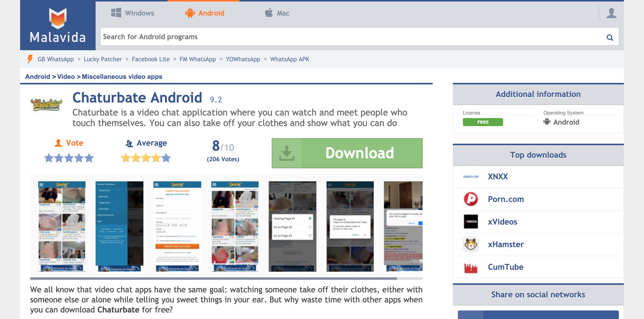Click the blue social share button
Viewport: 644px width, 319px height.
pos(538,315)
